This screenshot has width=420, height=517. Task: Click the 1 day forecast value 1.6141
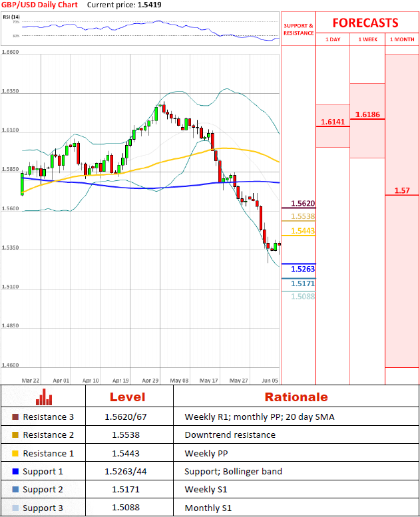(x=333, y=122)
